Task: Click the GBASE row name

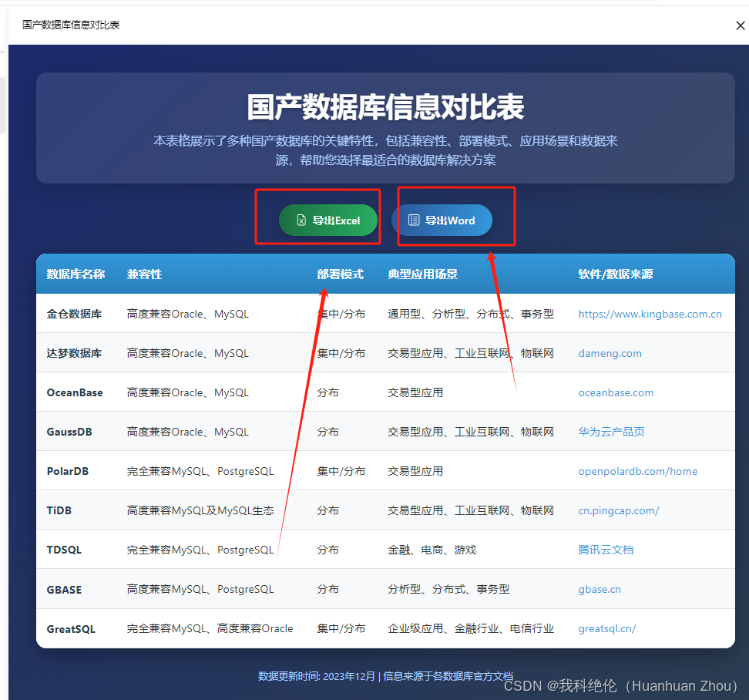Action: coord(64,590)
